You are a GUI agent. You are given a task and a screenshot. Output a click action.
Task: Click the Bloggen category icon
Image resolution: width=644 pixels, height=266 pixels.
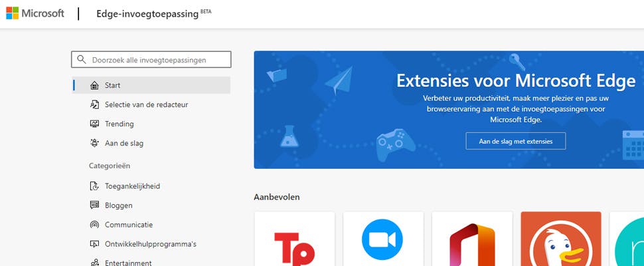[x=94, y=205]
